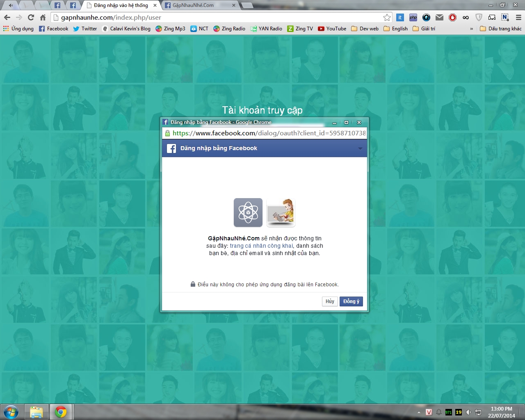Screen dimensions: 525x420
Task: Click the blue circular Q extension icon
Action: click(x=426, y=17)
